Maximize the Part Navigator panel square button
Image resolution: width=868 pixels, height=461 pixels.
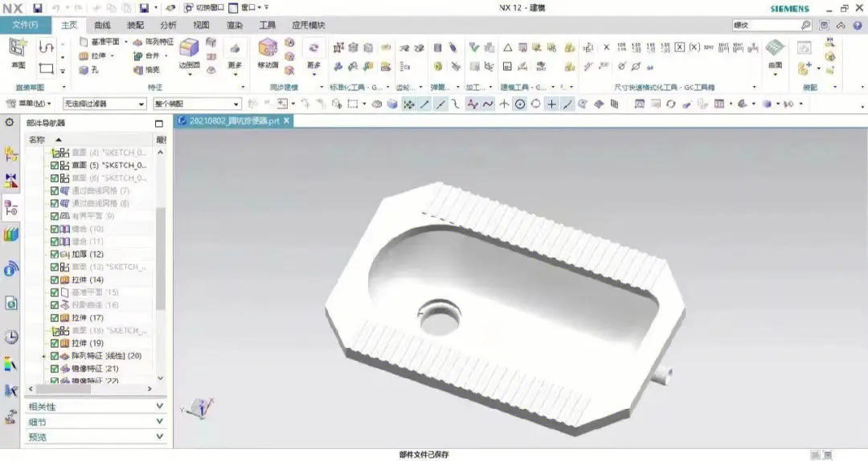tap(159, 123)
